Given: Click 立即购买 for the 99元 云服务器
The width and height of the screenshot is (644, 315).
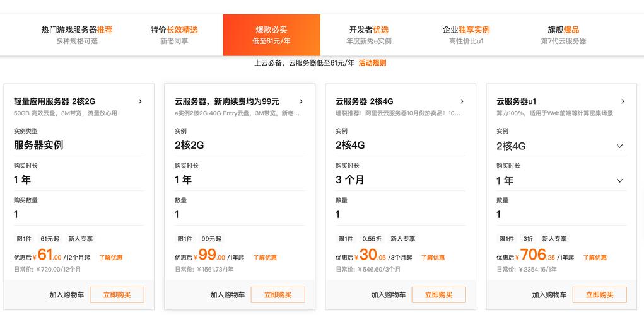Looking at the screenshot, I should (278, 295).
